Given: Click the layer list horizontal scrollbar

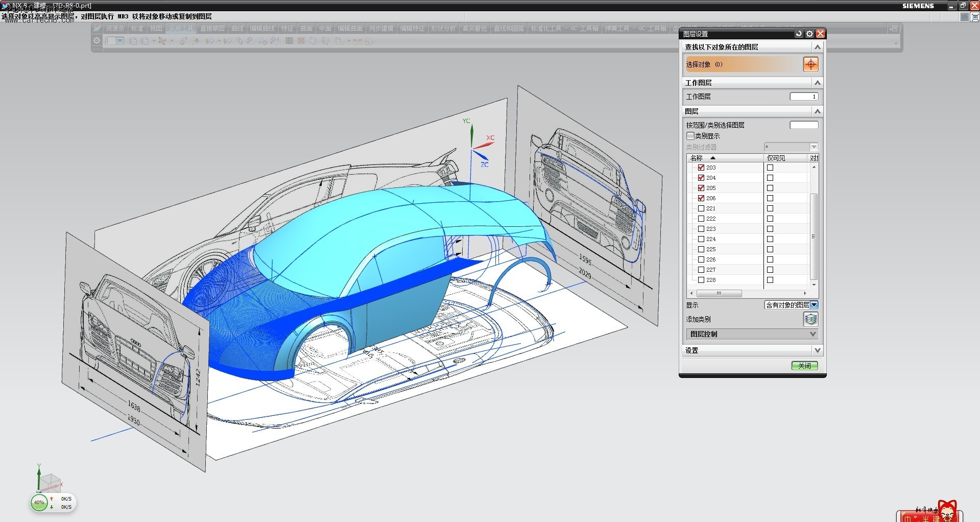Looking at the screenshot, I should tap(719, 293).
